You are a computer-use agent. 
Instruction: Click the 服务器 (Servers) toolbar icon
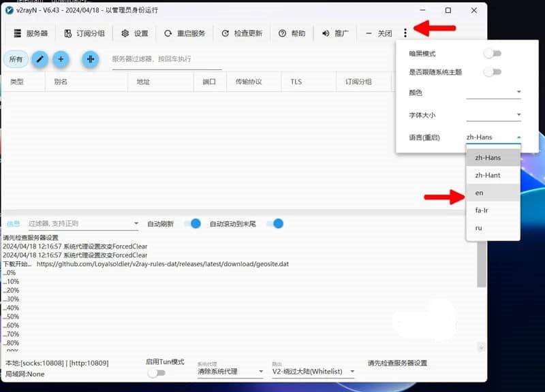click(18, 33)
